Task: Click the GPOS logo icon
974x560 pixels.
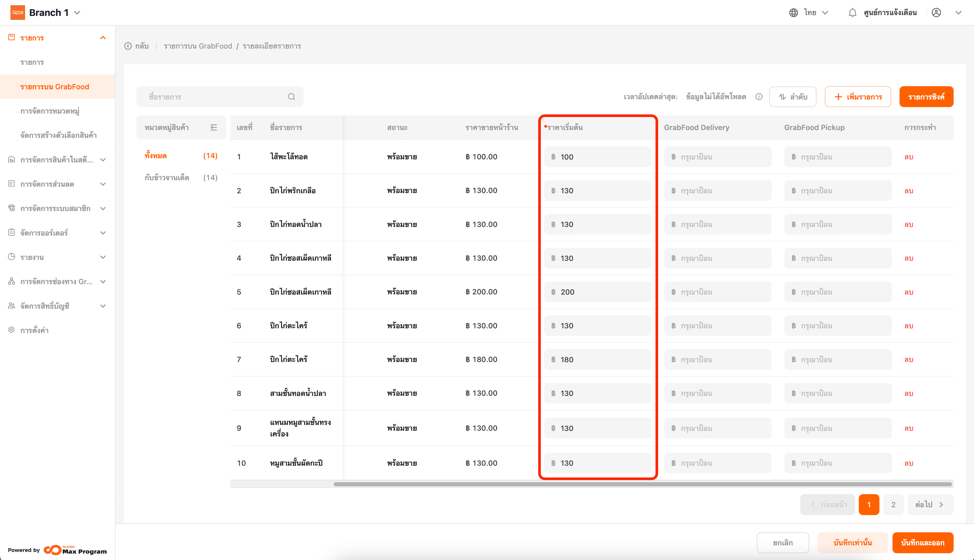Action: (x=17, y=12)
